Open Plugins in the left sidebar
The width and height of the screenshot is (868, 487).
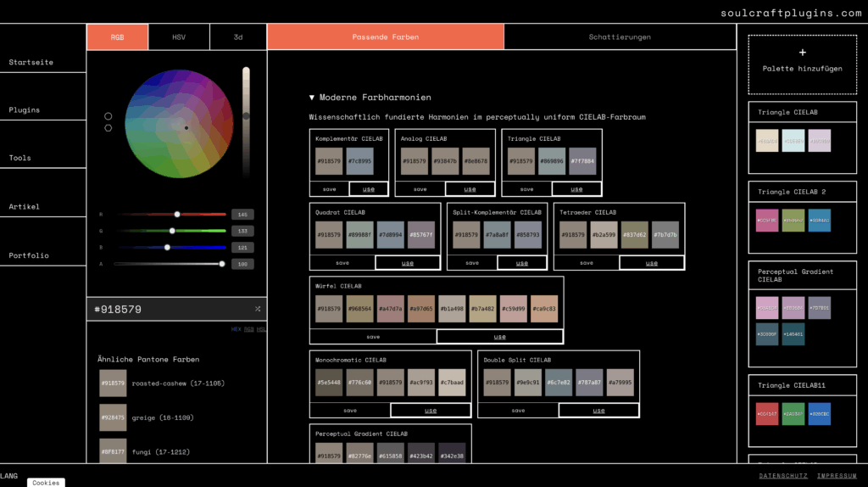coord(25,110)
